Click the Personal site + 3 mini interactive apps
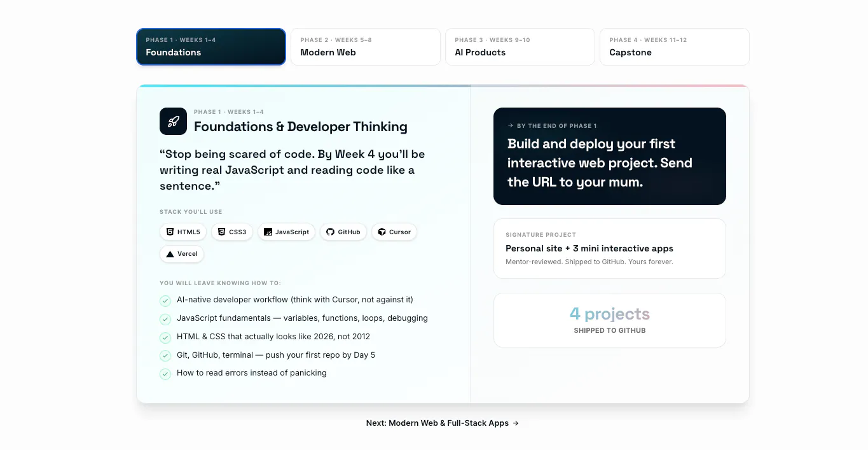Viewport: 868px width, 450px height. pos(589,248)
